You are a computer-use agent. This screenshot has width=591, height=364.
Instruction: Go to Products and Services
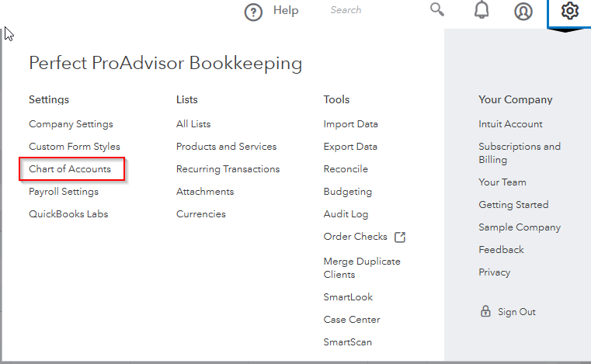pos(226,147)
